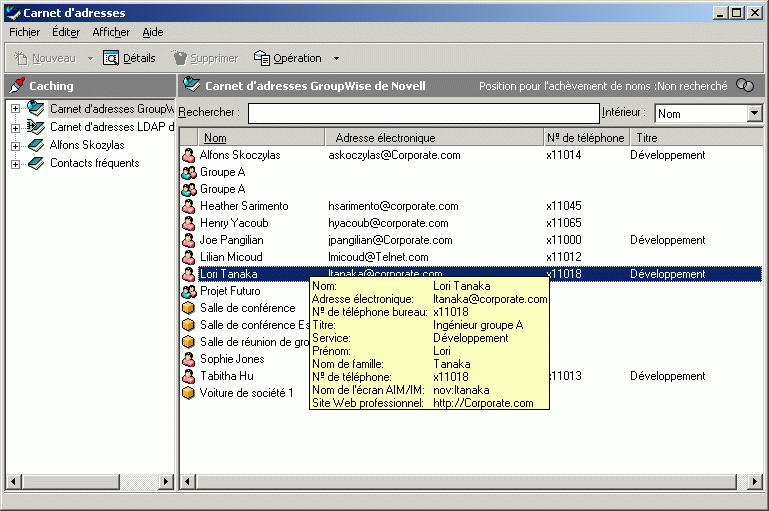Image resolution: width=769 pixels, height=511 pixels.
Task: Select the Heather Sarimento contact row
Action: pos(471,206)
